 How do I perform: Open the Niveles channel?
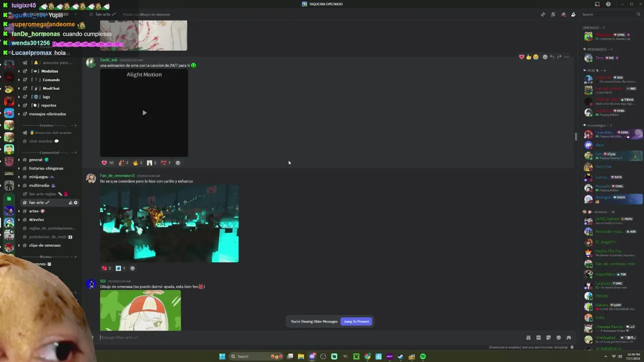coord(49,220)
